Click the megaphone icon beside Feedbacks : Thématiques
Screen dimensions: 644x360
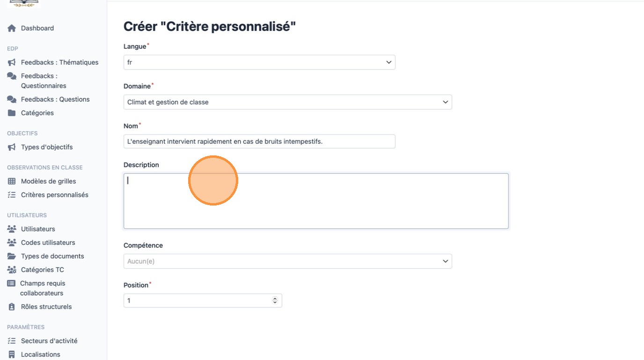(x=12, y=62)
